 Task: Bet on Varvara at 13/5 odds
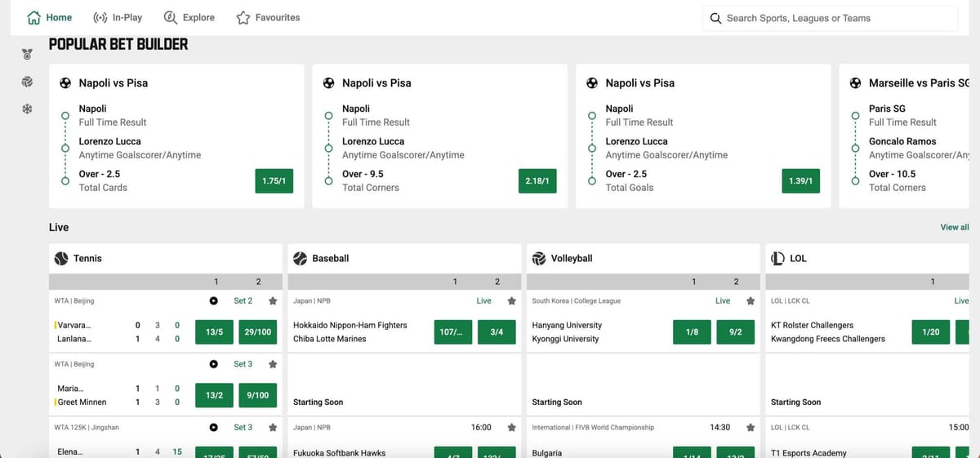click(x=214, y=332)
